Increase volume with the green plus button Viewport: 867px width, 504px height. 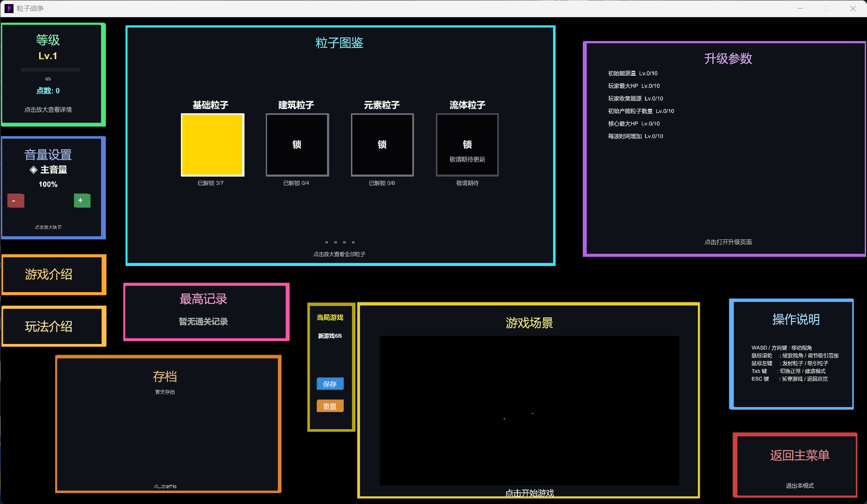[x=82, y=200]
